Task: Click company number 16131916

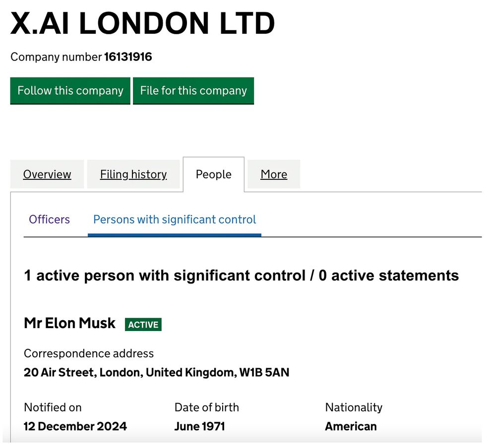Action: (128, 57)
